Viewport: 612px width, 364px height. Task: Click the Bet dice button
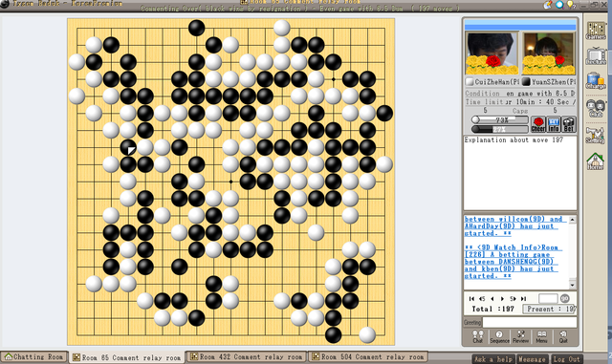pos(569,124)
